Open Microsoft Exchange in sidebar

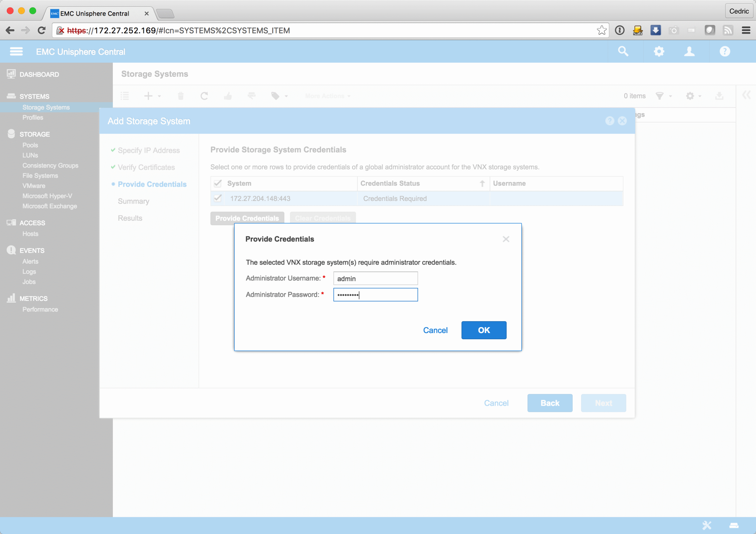pos(50,206)
